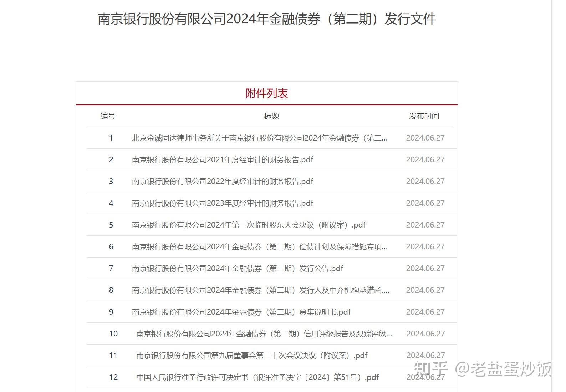Image resolution: width=566 pixels, height=392 pixels.
Task: Click row number 8 in the 编号 column
Action: coord(111,290)
